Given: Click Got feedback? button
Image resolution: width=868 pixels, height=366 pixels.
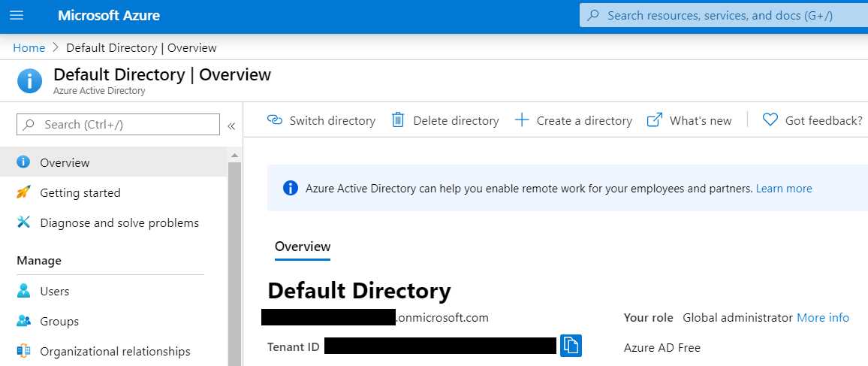Looking at the screenshot, I should pyautogui.click(x=812, y=120).
